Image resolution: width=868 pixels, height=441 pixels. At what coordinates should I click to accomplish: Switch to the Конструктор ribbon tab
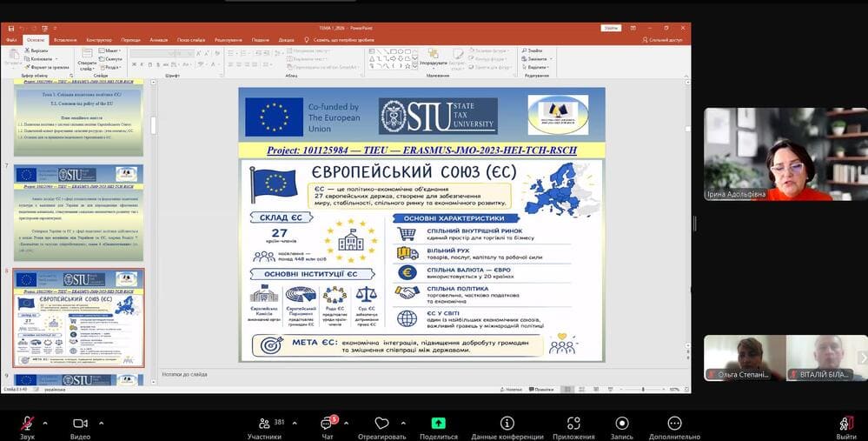(99, 40)
